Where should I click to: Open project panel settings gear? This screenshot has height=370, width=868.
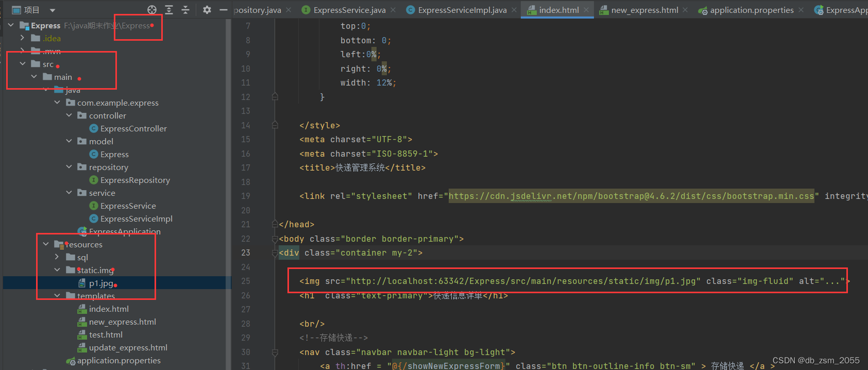pos(207,10)
